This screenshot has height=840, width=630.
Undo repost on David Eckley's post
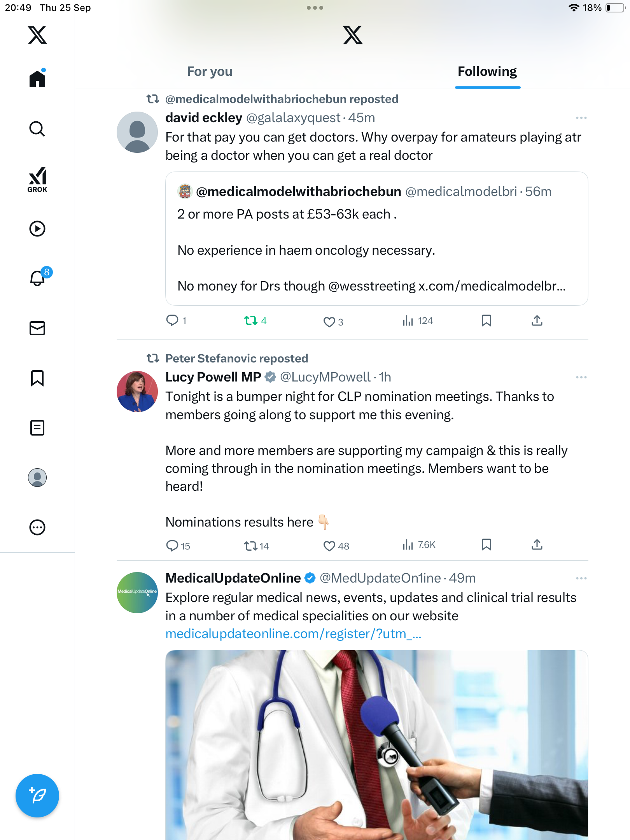[x=251, y=321]
